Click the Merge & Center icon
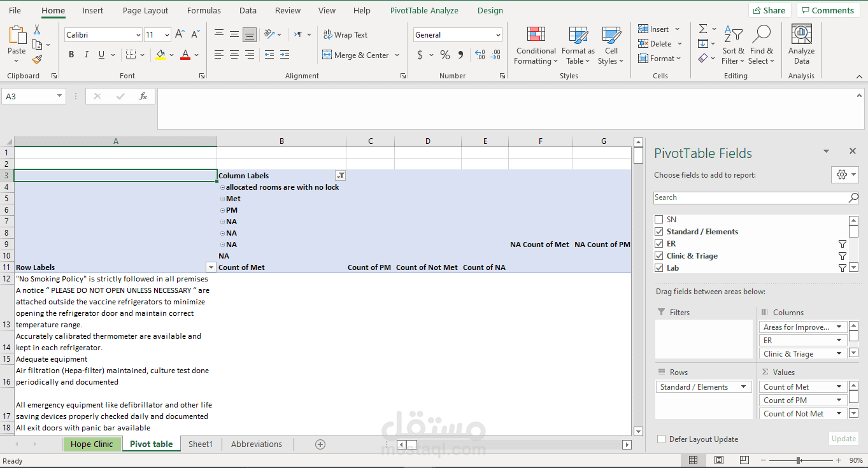 point(357,55)
